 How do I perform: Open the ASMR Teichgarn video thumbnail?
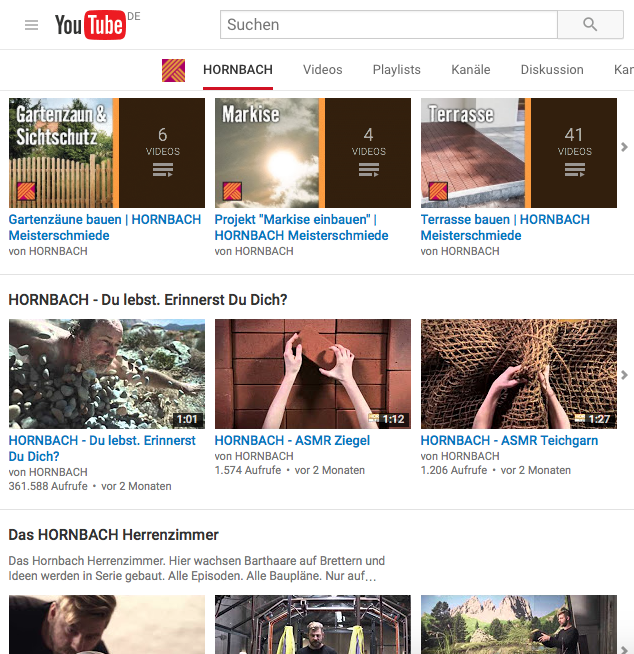519,374
